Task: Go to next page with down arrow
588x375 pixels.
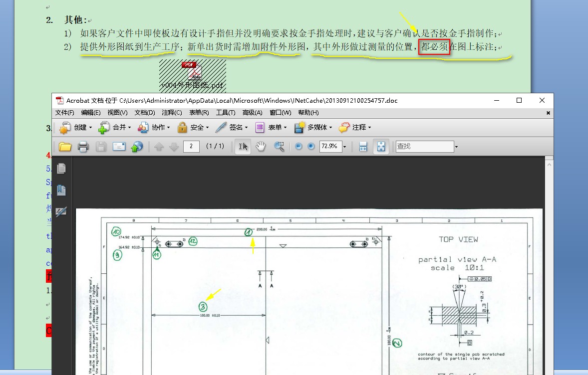Action: pos(174,147)
